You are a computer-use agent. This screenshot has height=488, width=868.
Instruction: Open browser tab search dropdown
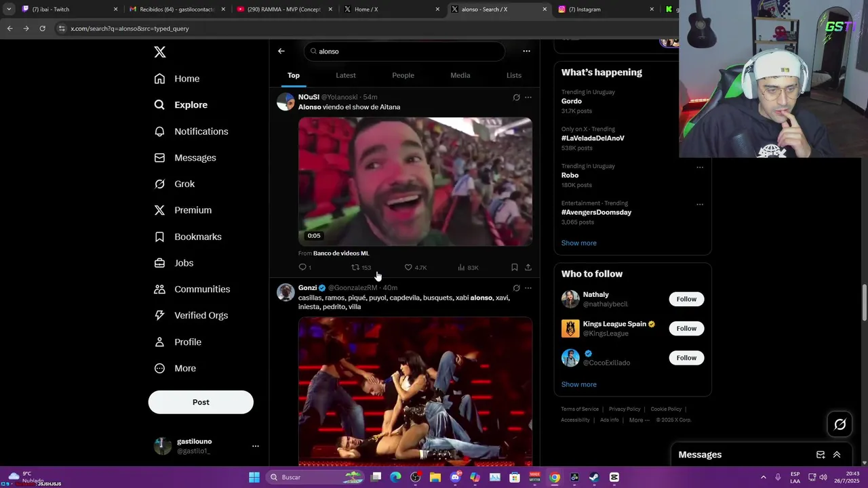[x=9, y=9]
